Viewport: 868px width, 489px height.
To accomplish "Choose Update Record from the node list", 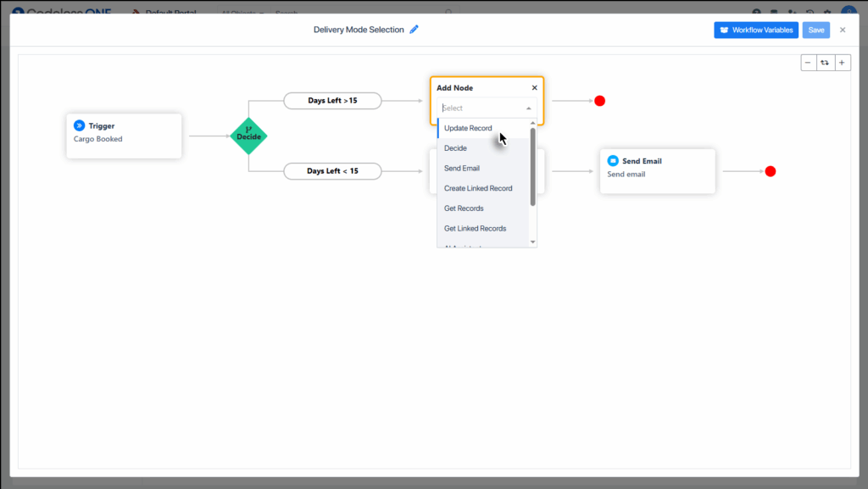I will (468, 129).
